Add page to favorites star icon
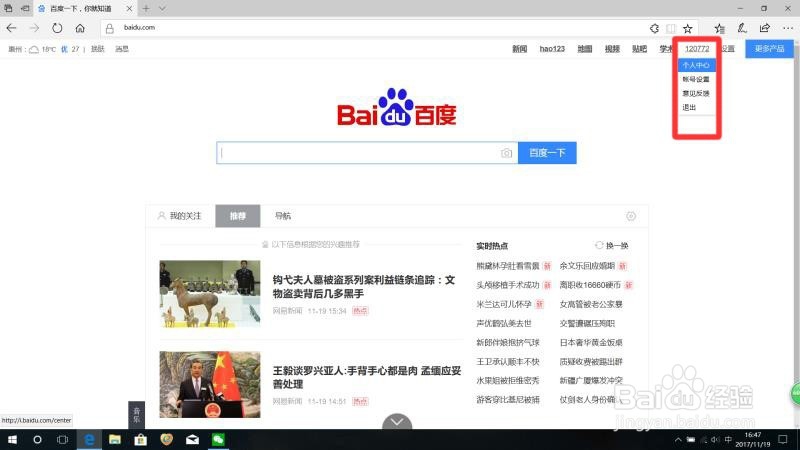 click(688, 29)
